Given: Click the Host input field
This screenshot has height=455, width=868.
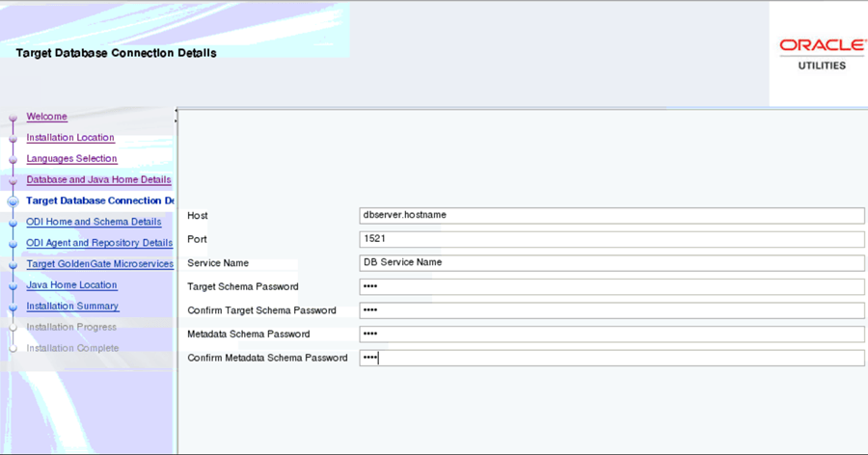Looking at the screenshot, I should point(611,215).
